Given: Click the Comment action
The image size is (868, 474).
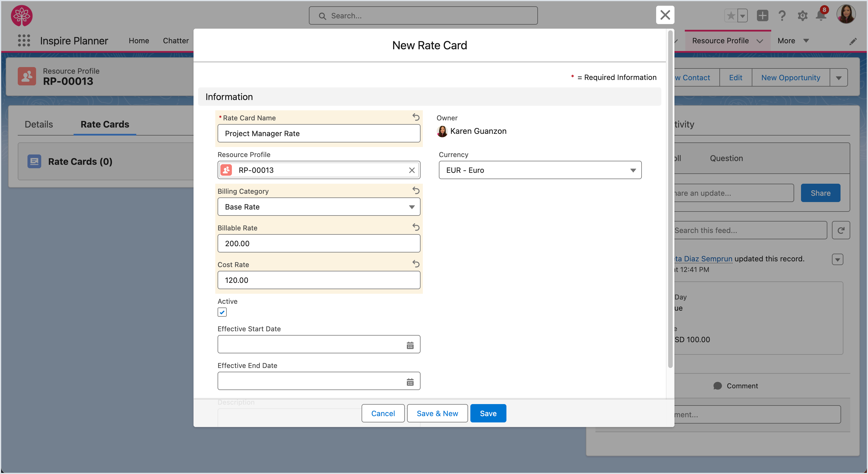Looking at the screenshot, I should pos(735,386).
